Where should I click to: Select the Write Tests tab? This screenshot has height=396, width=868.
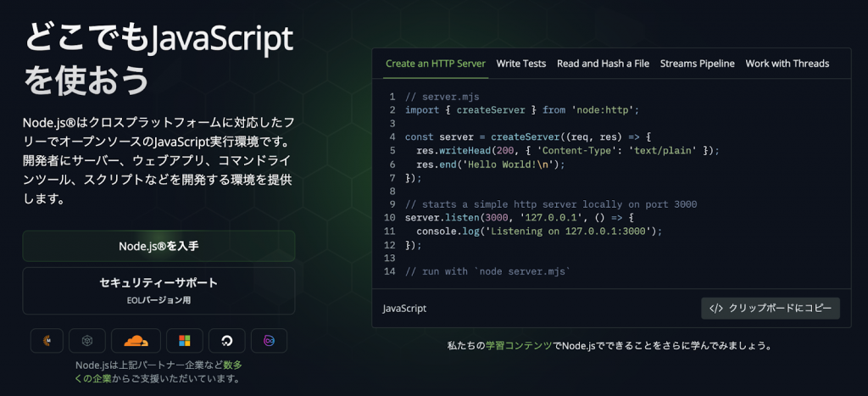[x=521, y=64]
